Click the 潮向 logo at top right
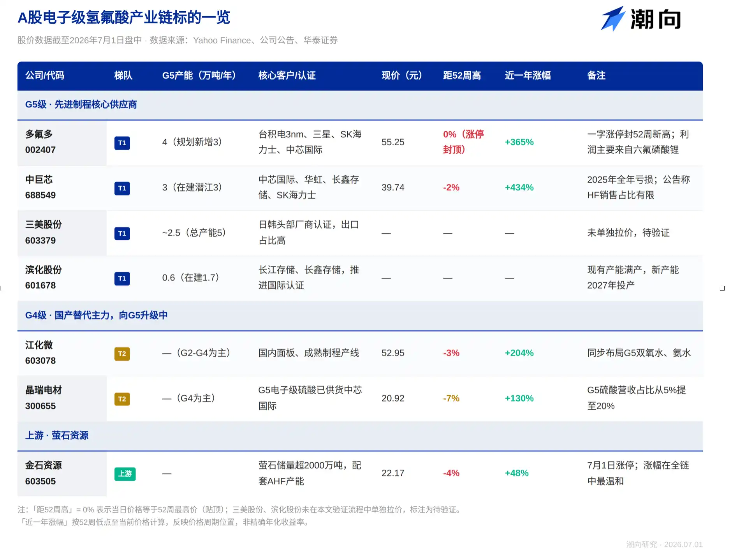The image size is (746, 560). coord(641,19)
